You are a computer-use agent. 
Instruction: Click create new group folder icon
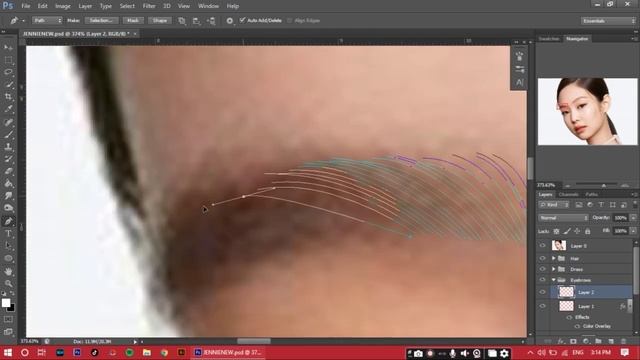(x=598, y=341)
